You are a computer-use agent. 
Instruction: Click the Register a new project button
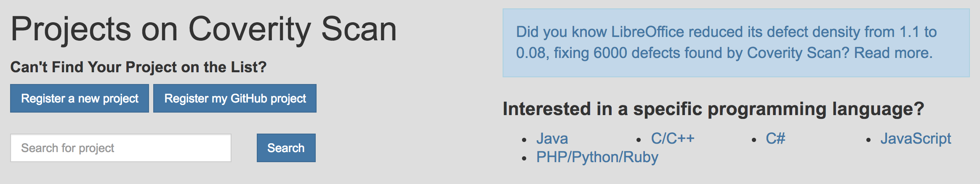coord(80,98)
